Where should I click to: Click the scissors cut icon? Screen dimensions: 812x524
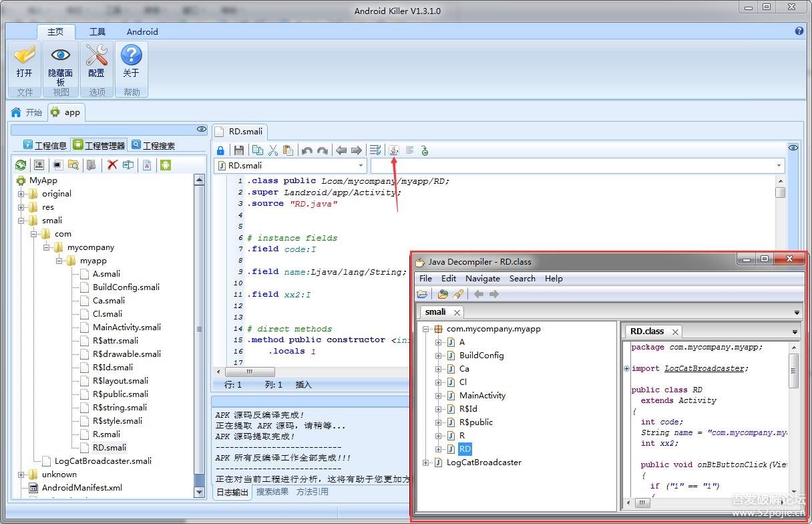tap(272, 150)
